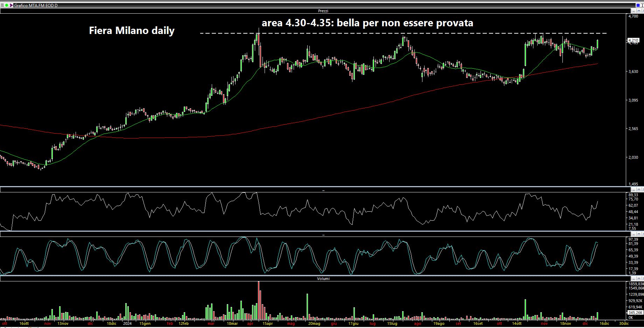
Task: Click the 3,630 price scale value
Action: [x=633, y=71]
